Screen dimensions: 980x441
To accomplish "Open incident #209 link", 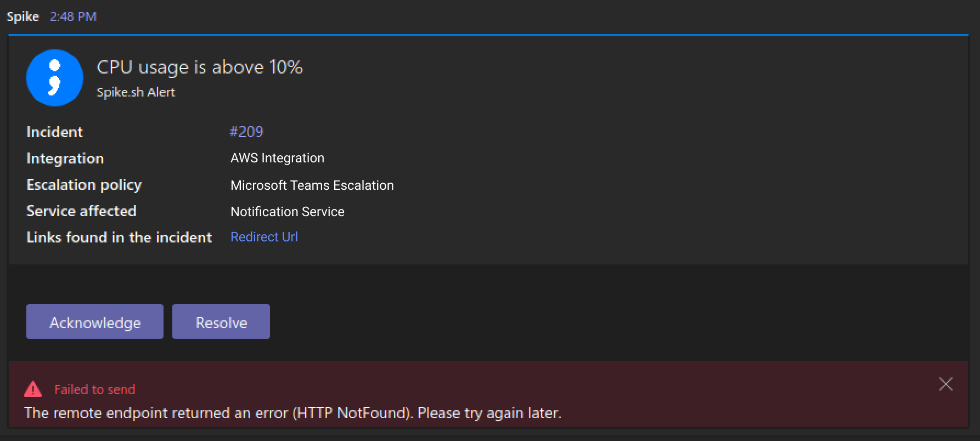I will [x=246, y=132].
